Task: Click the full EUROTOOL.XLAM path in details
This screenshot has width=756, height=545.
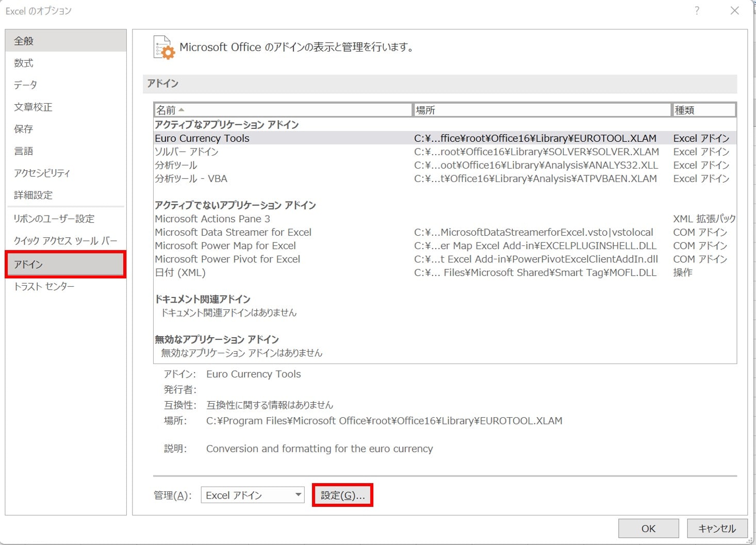Action: click(384, 421)
